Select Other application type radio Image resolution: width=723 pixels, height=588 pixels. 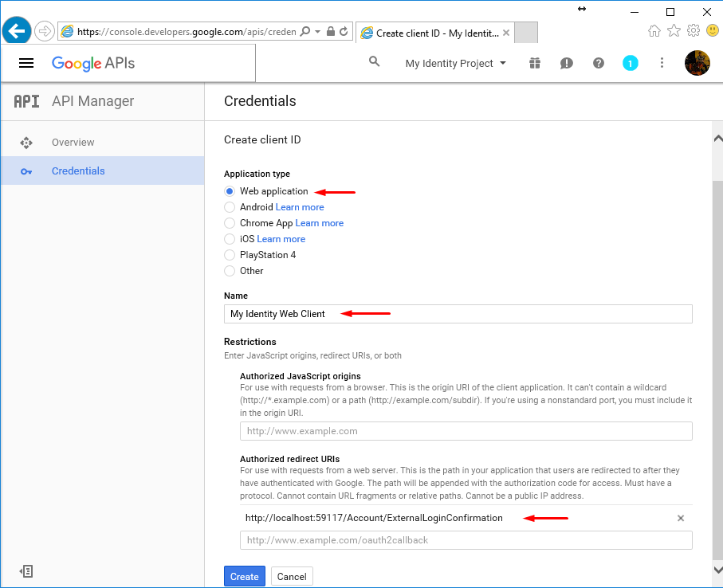[230, 271]
